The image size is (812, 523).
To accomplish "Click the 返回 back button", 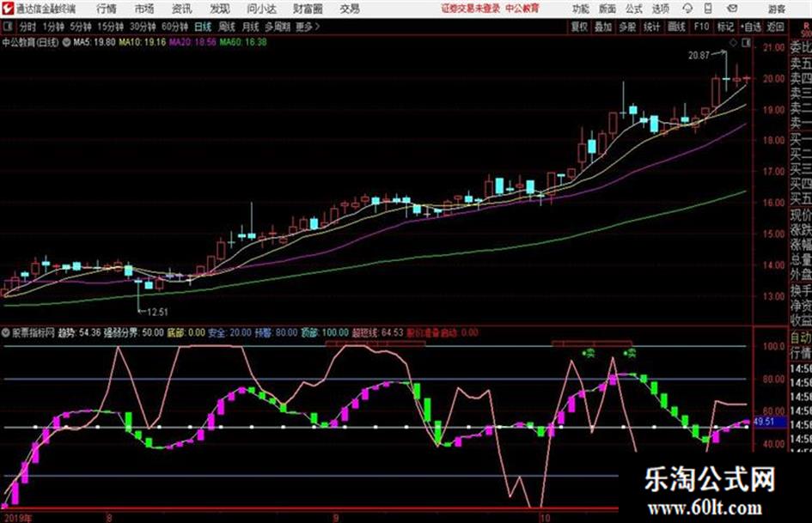I will click(x=775, y=27).
